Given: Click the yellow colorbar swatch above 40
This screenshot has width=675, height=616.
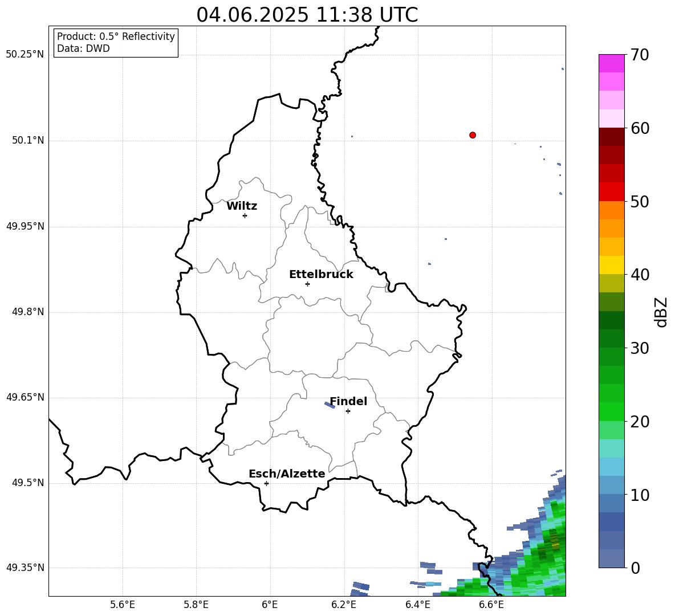Looking at the screenshot, I should [611, 265].
